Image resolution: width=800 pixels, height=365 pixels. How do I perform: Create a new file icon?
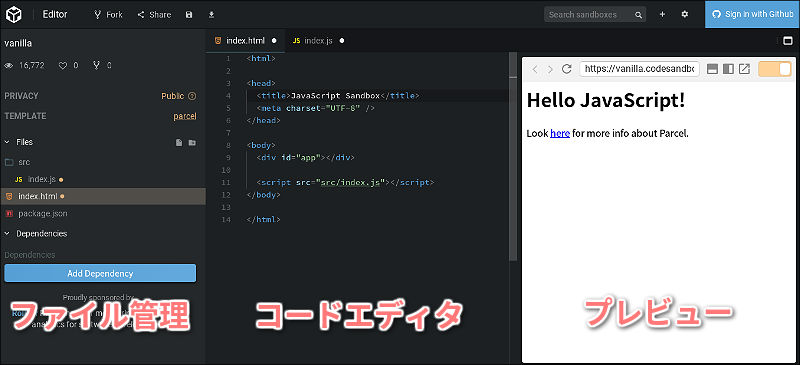pos(179,142)
